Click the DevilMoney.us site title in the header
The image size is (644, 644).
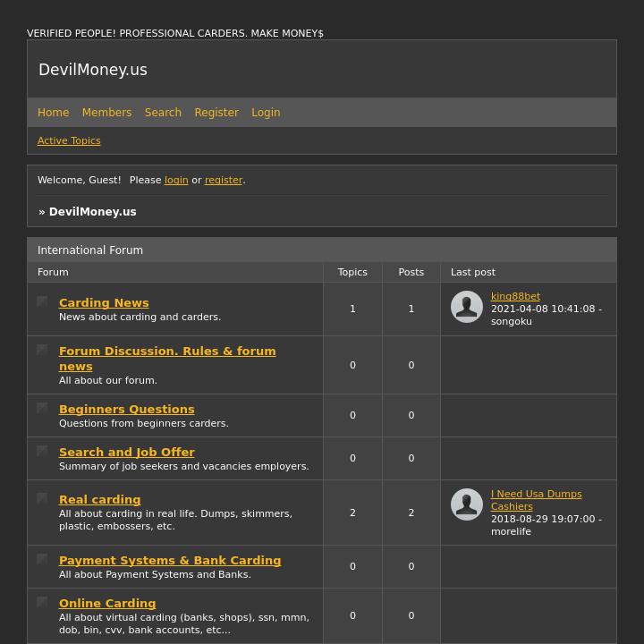(x=93, y=70)
